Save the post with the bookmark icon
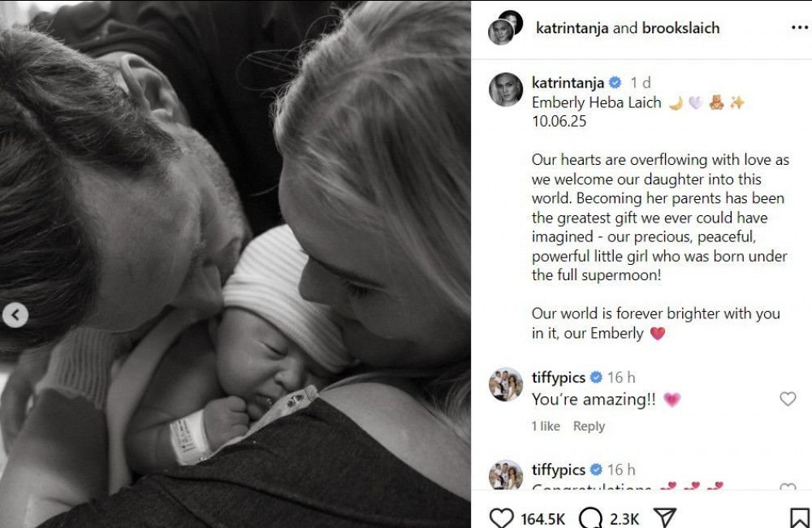 pyautogui.click(x=800, y=518)
